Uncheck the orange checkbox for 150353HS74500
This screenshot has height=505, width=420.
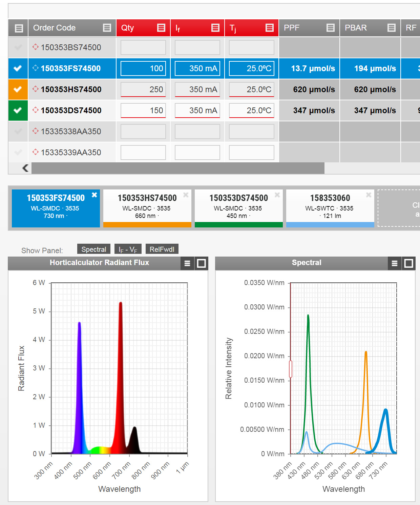(18, 89)
